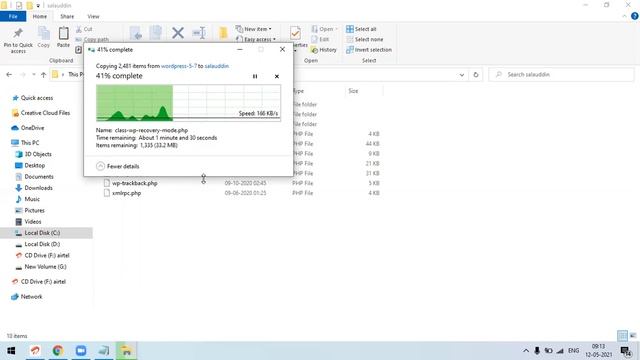Click Select none in ribbon
Image resolution: width=640 pixels, height=360 pixels.
coord(364,39)
